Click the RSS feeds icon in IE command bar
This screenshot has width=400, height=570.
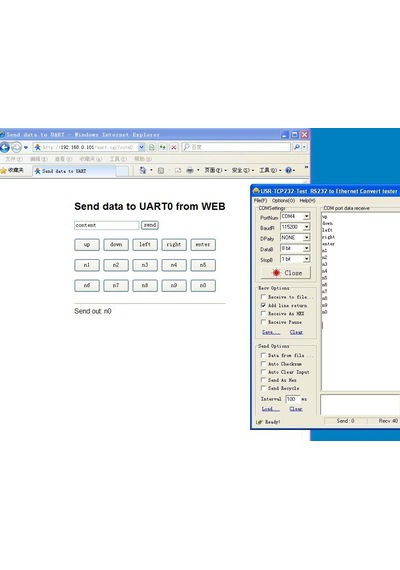click(x=161, y=170)
